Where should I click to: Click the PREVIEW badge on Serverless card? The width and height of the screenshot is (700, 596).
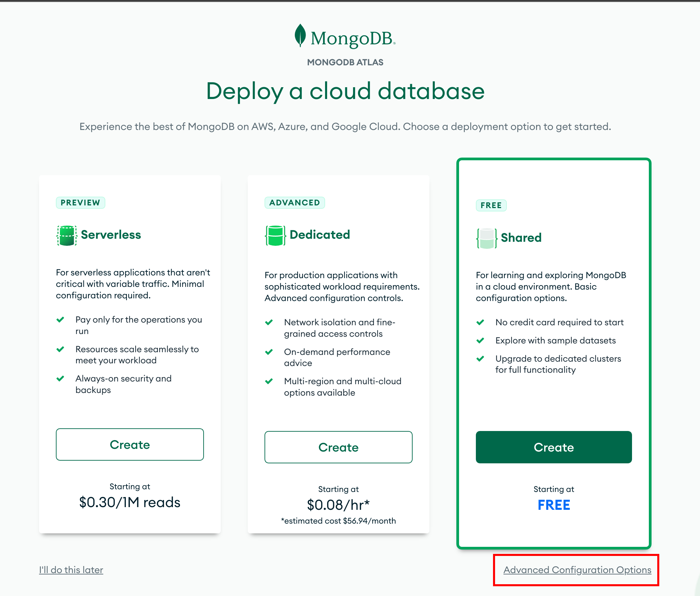pyautogui.click(x=80, y=203)
